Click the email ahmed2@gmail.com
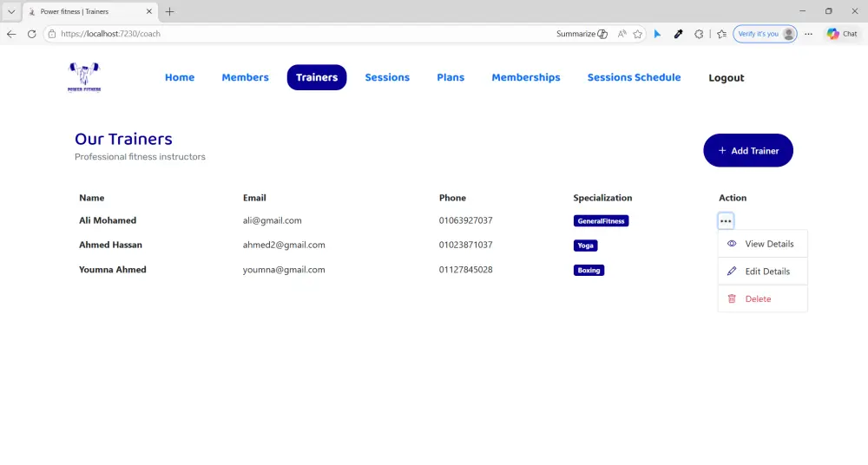This screenshot has width=868, height=465. click(x=284, y=245)
